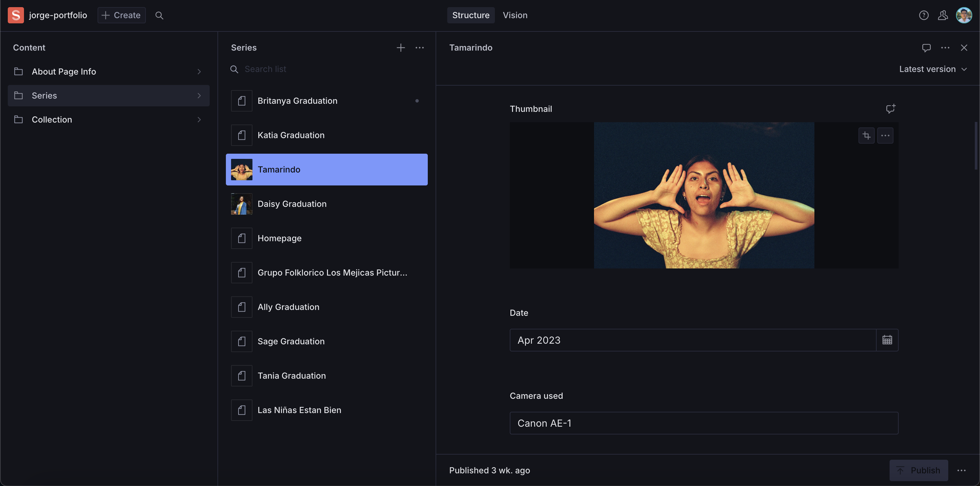
Task: Open the Britanya Graduation document
Action: [x=327, y=101]
